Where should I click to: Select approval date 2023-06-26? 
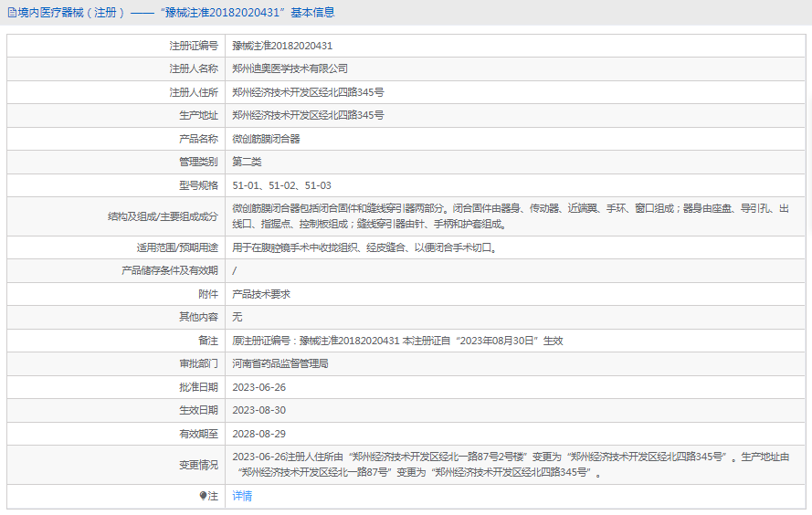coord(258,387)
